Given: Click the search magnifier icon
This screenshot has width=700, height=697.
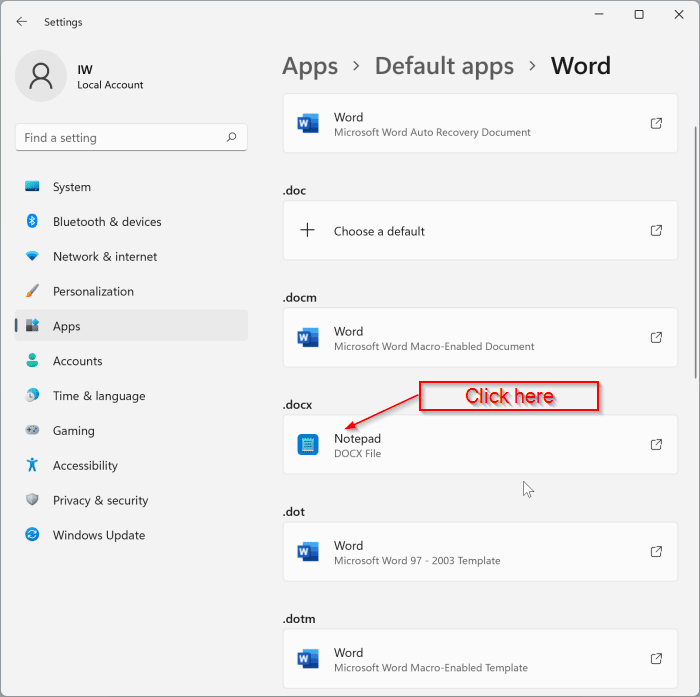Looking at the screenshot, I should coord(231,137).
